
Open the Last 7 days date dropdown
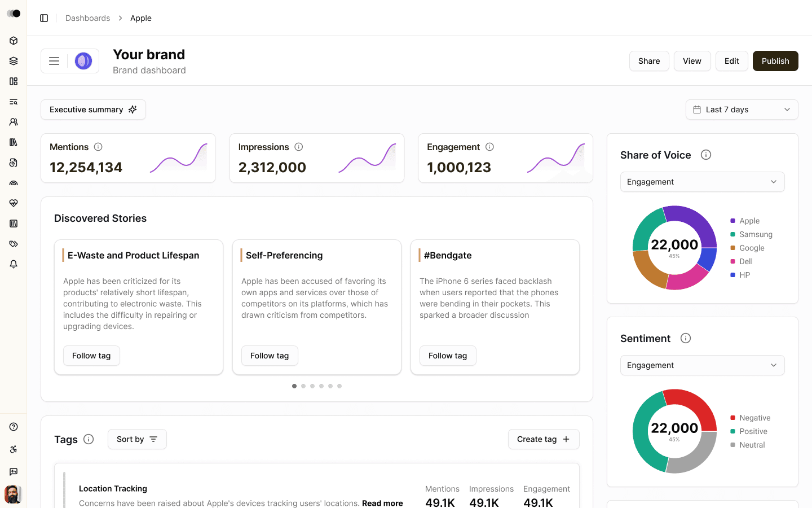click(742, 110)
